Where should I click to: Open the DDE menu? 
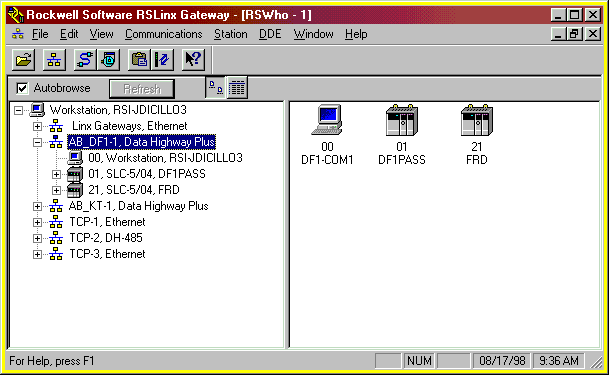click(270, 34)
